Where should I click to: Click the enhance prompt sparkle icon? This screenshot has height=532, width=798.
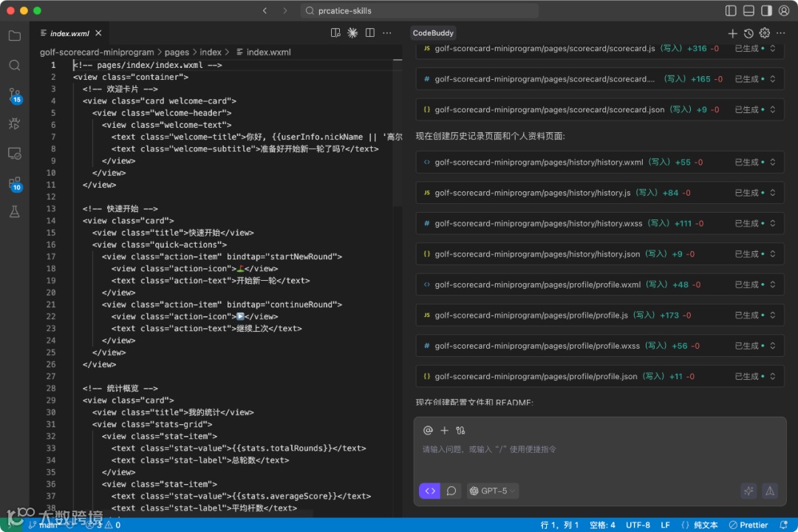click(x=748, y=491)
